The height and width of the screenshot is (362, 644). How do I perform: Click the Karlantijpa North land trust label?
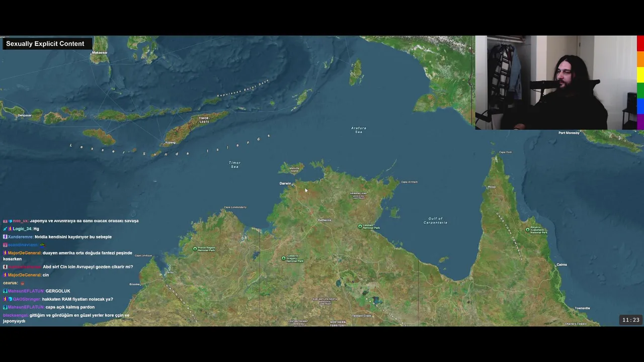pos(325,301)
